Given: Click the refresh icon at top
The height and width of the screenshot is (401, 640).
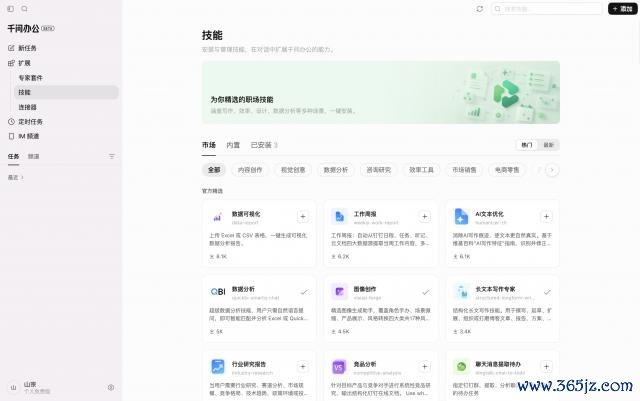Looking at the screenshot, I should point(480,9).
